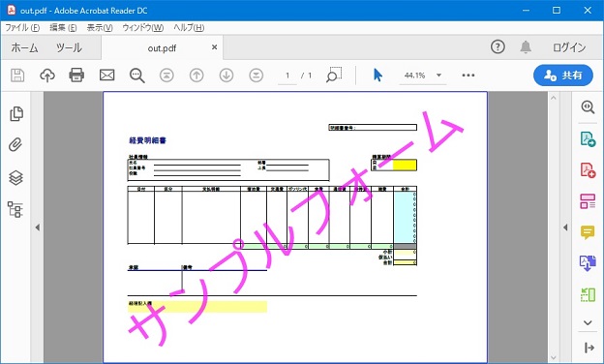
Task: Click the ログイン link
Action: pyautogui.click(x=569, y=47)
